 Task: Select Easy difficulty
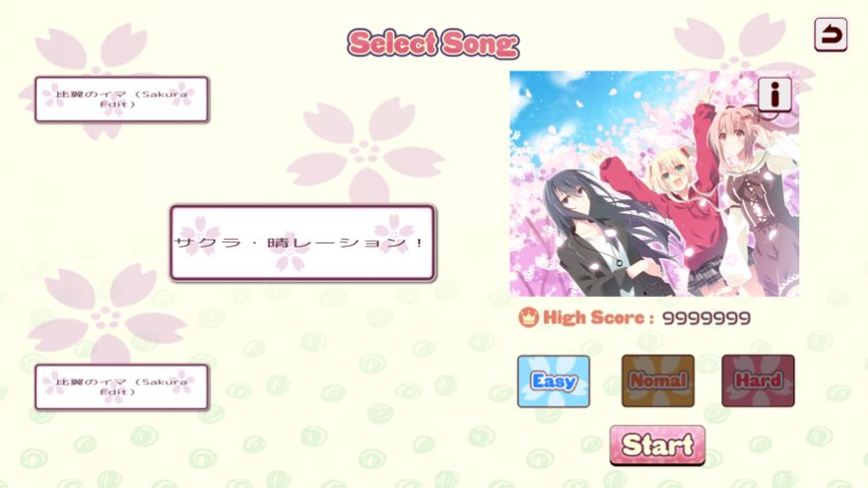tap(554, 382)
